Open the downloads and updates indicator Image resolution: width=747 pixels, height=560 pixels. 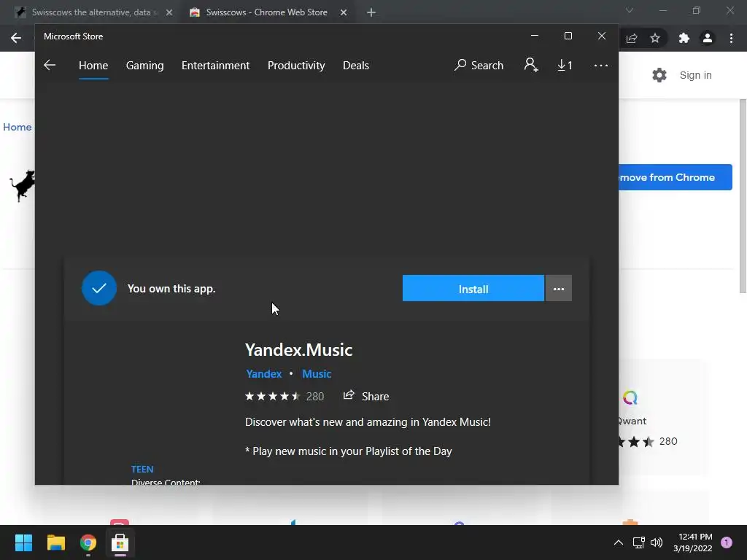pyautogui.click(x=565, y=65)
